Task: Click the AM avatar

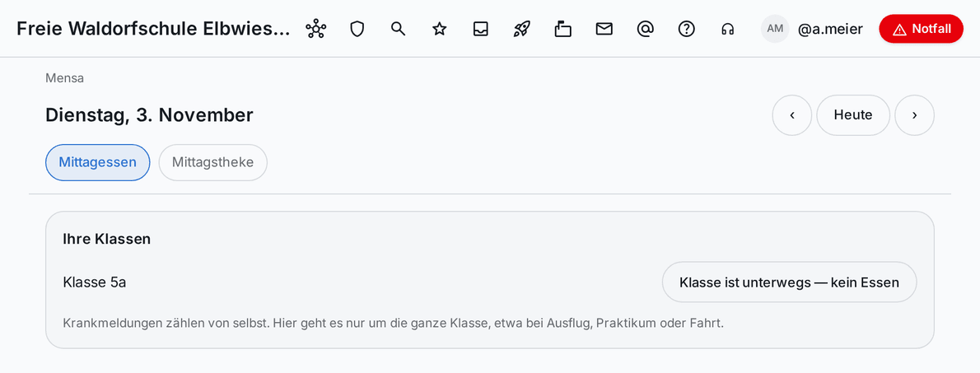Action: click(775, 29)
